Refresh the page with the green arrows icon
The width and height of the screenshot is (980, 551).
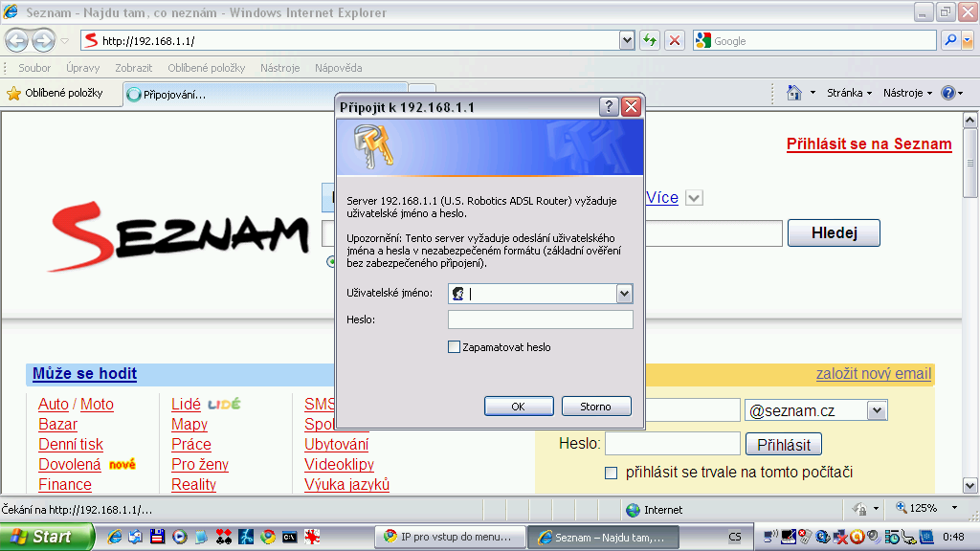pyautogui.click(x=650, y=40)
